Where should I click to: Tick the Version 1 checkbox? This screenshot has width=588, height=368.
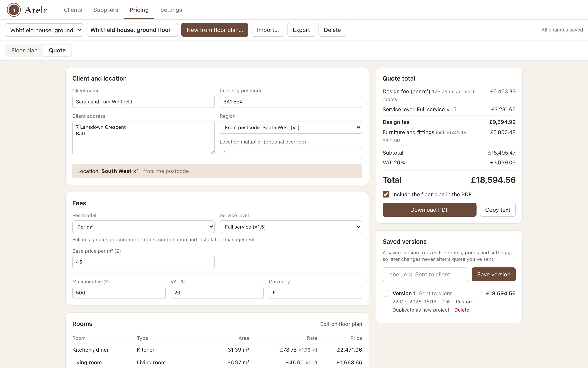[x=386, y=293]
